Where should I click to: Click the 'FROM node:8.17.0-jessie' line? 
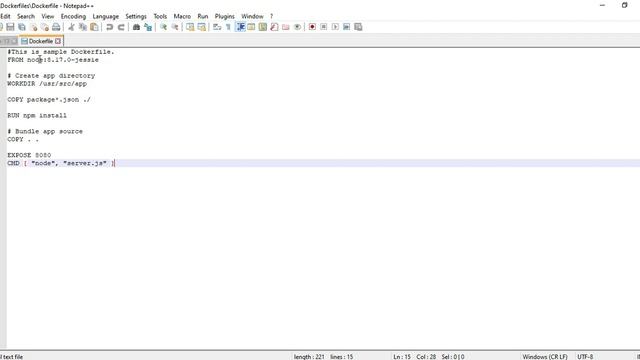[53, 60]
